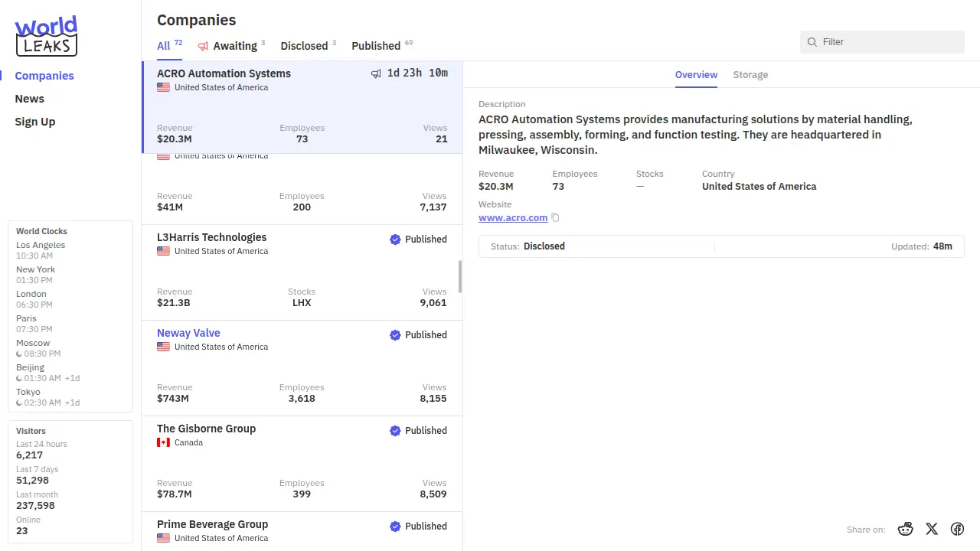980x551 pixels.
Task: Click the magnifier icon in the Filter box
Action: click(812, 42)
